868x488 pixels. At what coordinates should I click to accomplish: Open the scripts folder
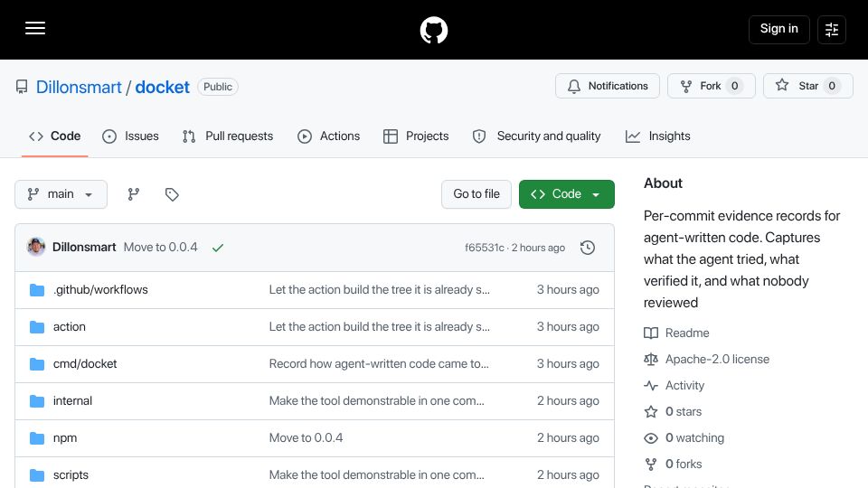[x=71, y=475]
